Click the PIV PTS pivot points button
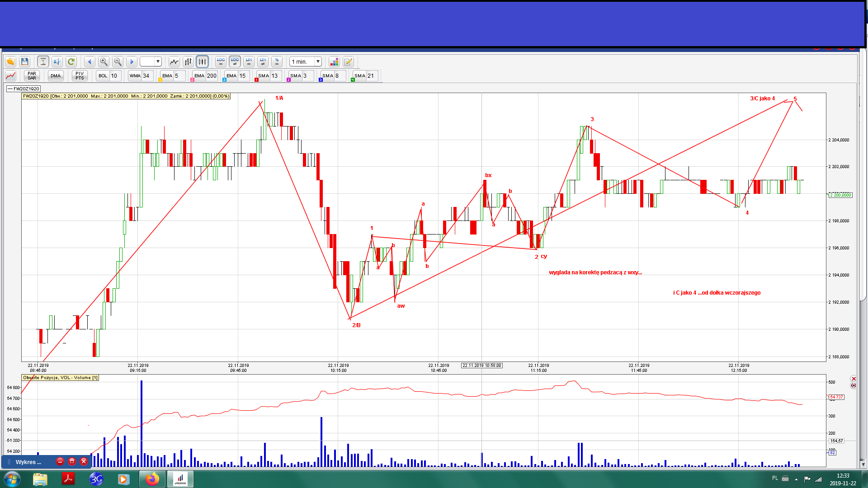Image resolution: width=868 pixels, height=488 pixels. click(80, 75)
